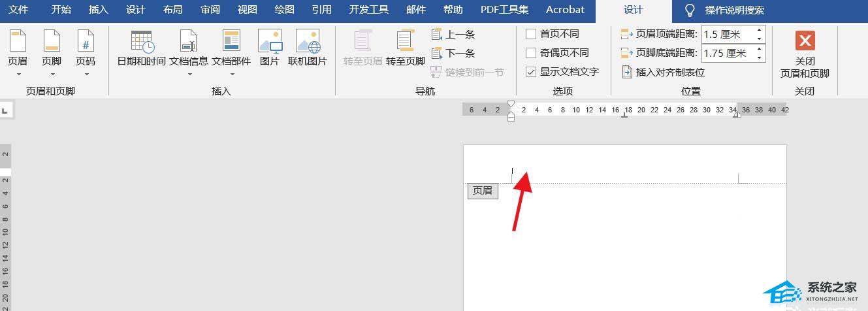
Task: Click the 联机图片 icon
Action: click(x=308, y=42)
